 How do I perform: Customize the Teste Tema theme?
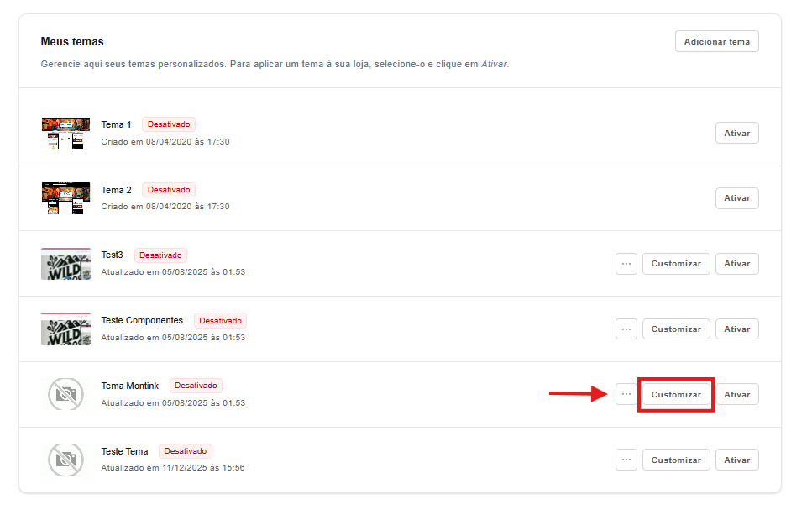click(676, 460)
